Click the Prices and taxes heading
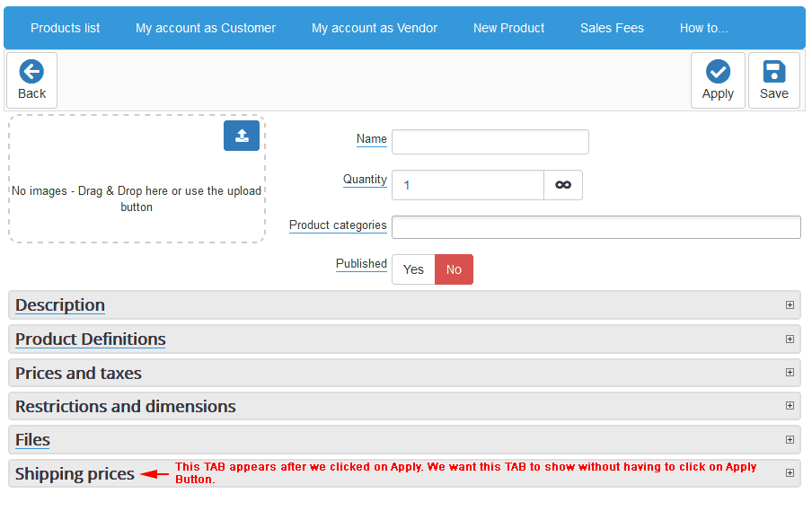Image resolution: width=812 pixels, height=520 pixels. click(78, 373)
